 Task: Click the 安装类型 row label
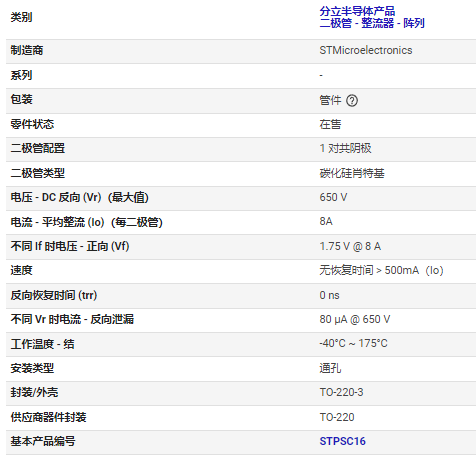pyautogui.click(x=32, y=368)
